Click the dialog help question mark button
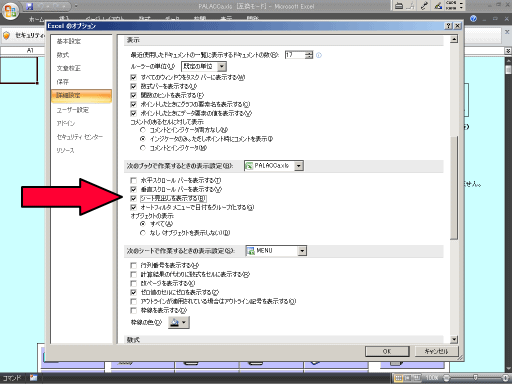 448,26
